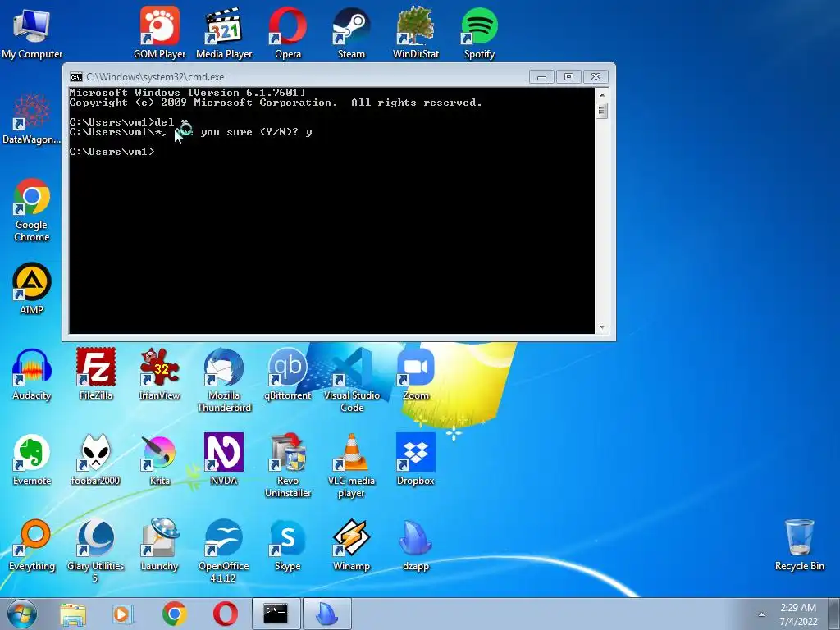Select the VLC media player shortcut
The height and width of the screenshot is (630, 840).
[x=351, y=466]
